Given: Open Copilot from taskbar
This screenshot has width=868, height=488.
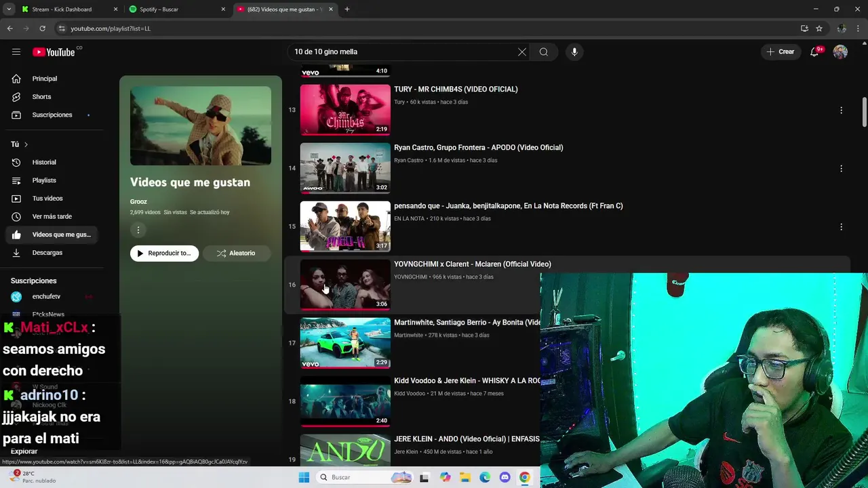Looking at the screenshot, I should pos(445,477).
